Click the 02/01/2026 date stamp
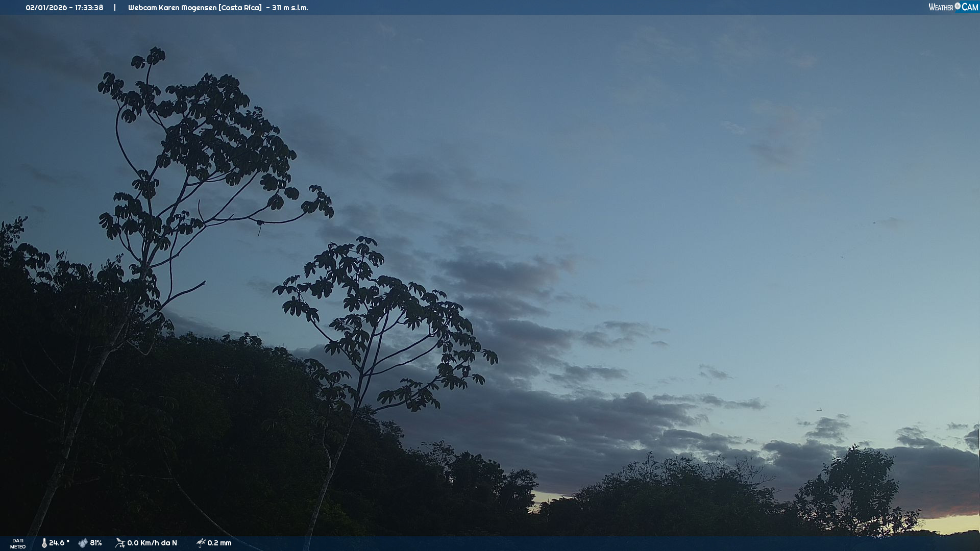This screenshot has height=551, width=980. coord(46,8)
